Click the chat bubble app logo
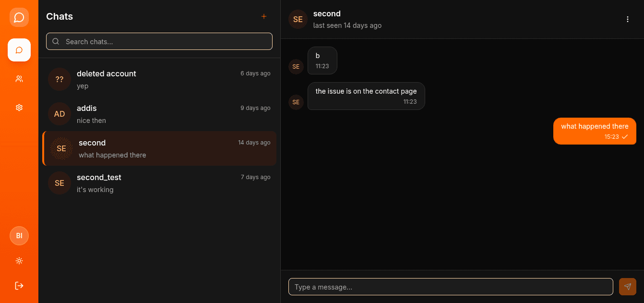Image resolution: width=644 pixels, height=303 pixels. (19, 17)
